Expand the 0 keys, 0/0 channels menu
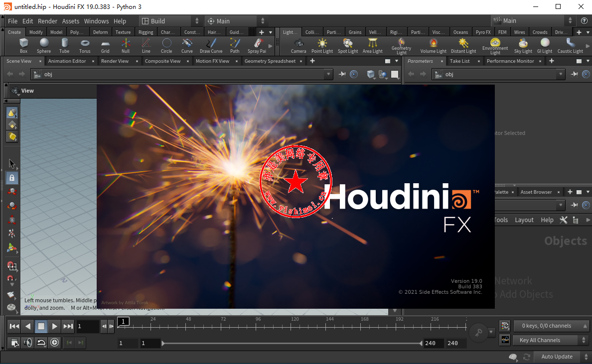This screenshot has height=364, width=592. coord(551,326)
